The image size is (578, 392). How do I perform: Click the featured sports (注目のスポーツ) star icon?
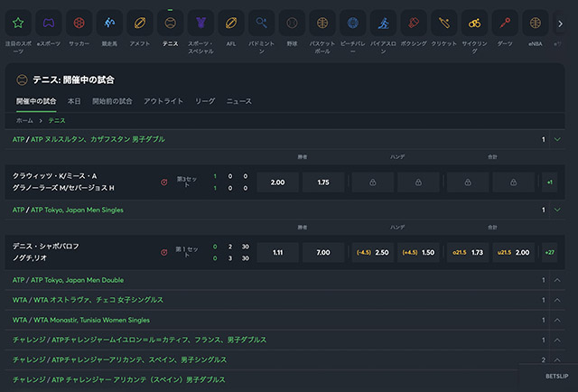[21, 23]
